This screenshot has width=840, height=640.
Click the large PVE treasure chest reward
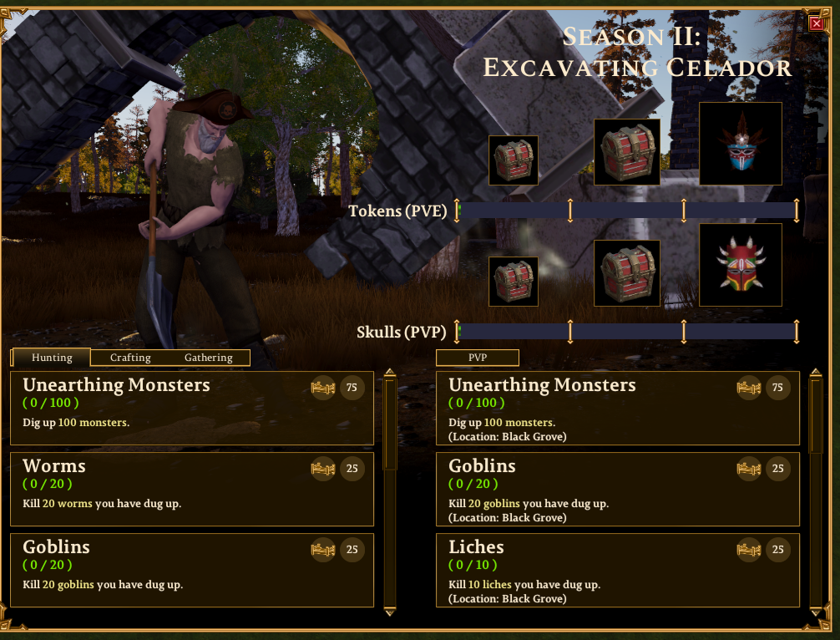pos(627,152)
